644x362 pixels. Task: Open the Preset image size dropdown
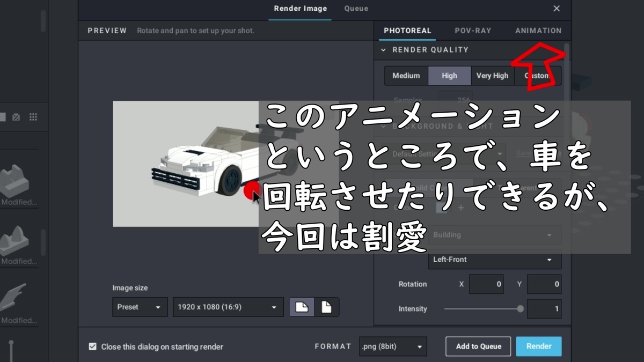click(x=140, y=307)
